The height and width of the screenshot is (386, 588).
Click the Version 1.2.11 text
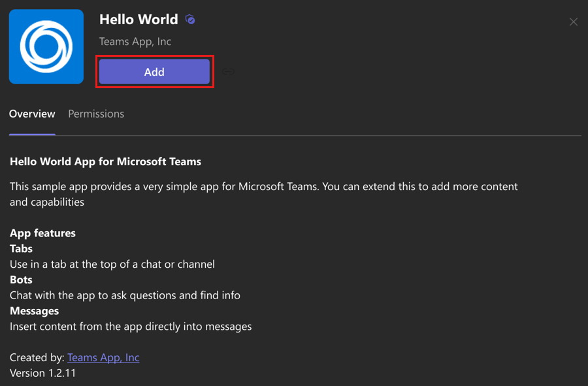pyautogui.click(x=43, y=373)
